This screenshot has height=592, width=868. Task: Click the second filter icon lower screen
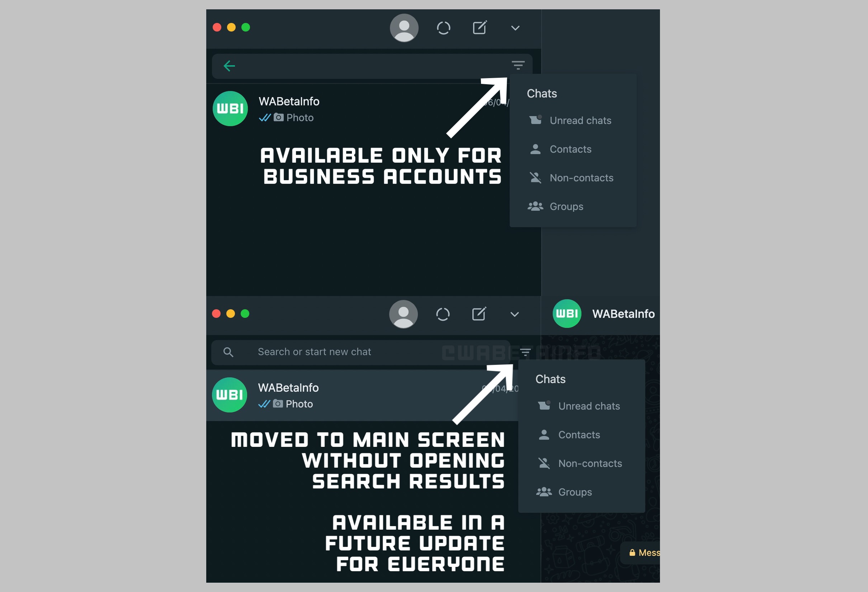(525, 351)
